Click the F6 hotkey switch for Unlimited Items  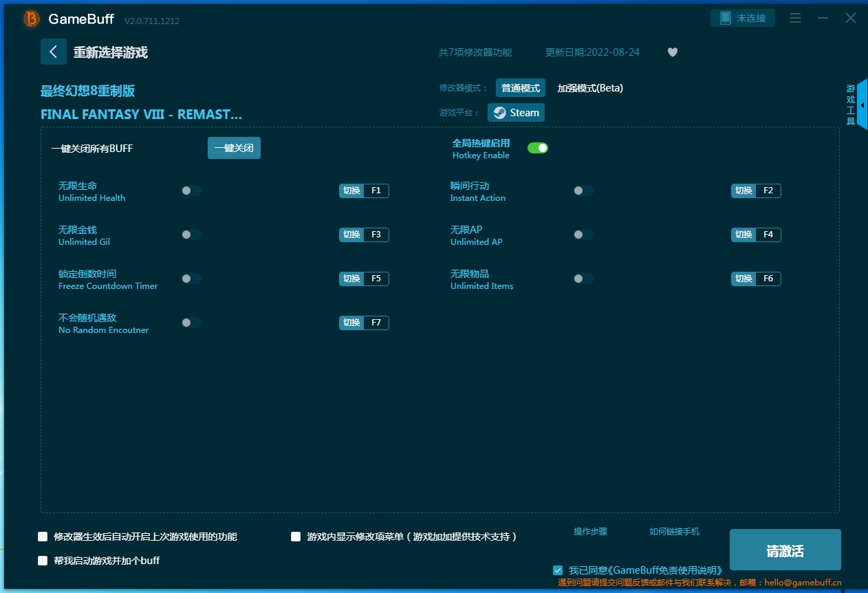[755, 279]
